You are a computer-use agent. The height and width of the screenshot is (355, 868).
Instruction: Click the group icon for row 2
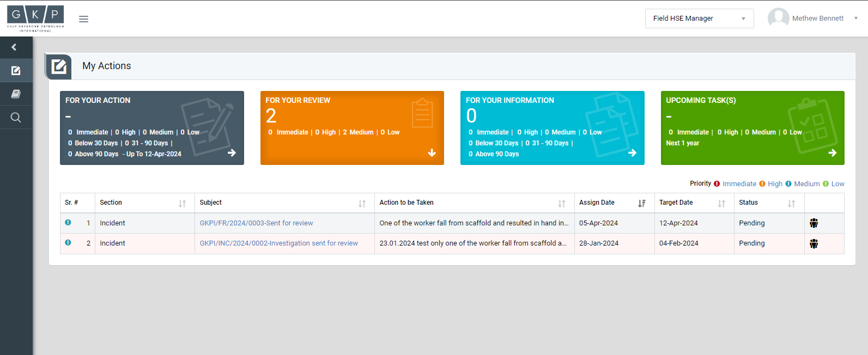[x=814, y=244]
